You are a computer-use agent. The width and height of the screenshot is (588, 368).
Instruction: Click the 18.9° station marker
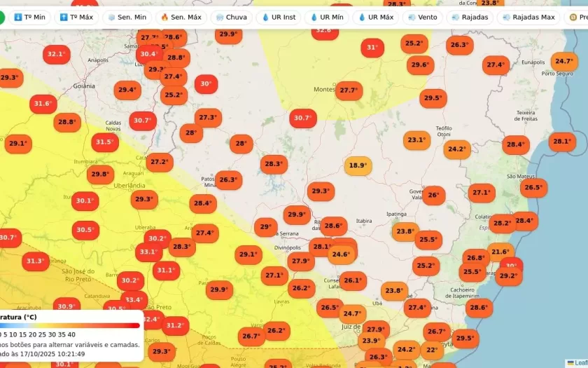(x=358, y=166)
